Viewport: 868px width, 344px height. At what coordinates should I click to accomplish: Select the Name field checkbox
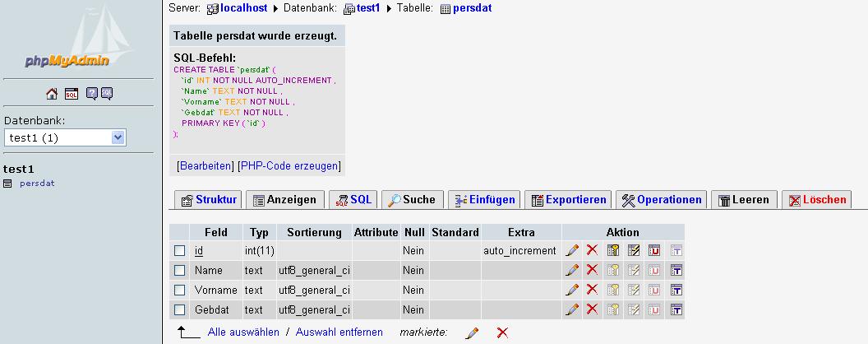(180, 270)
